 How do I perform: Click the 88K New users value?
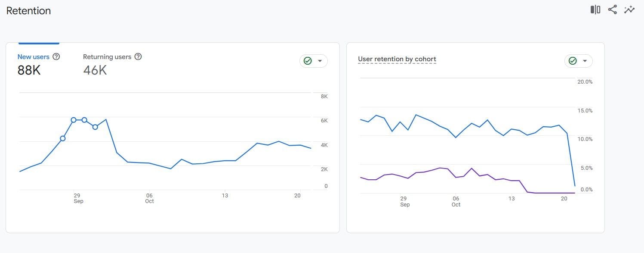(x=29, y=70)
